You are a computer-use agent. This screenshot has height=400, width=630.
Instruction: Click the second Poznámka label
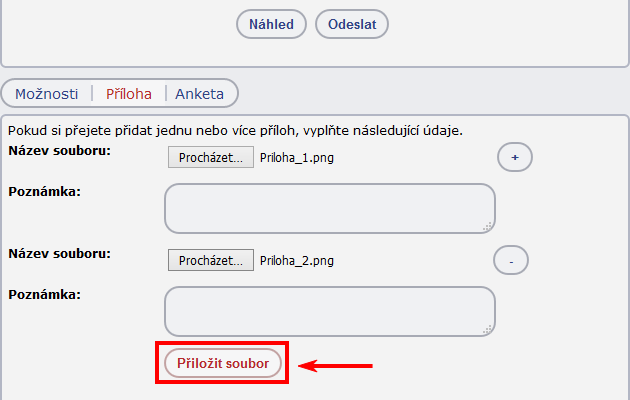(45, 295)
